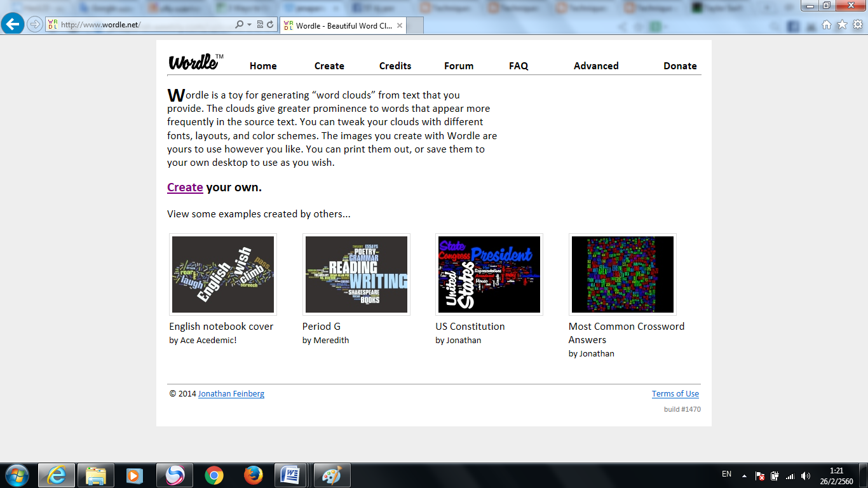Toggle the Compatibility View icon in address bar

coord(260,25)
